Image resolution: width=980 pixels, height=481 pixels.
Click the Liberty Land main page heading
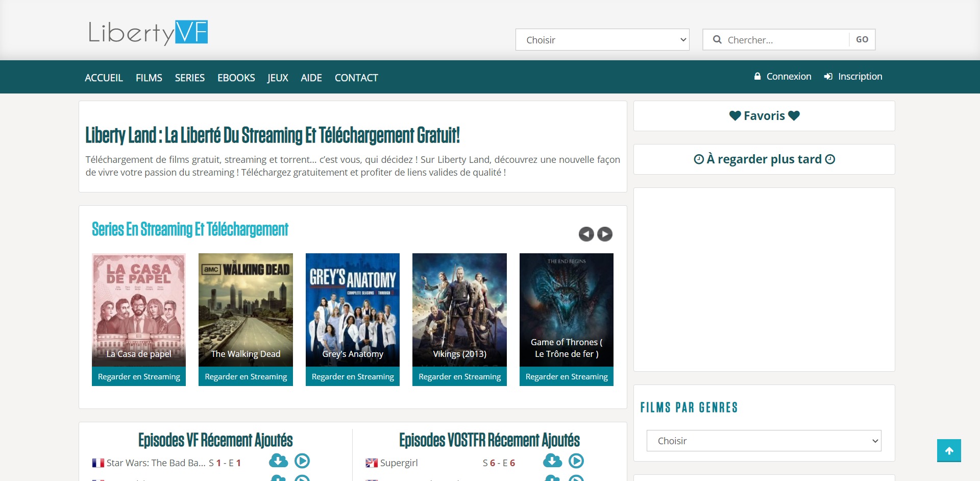[273, 135]
